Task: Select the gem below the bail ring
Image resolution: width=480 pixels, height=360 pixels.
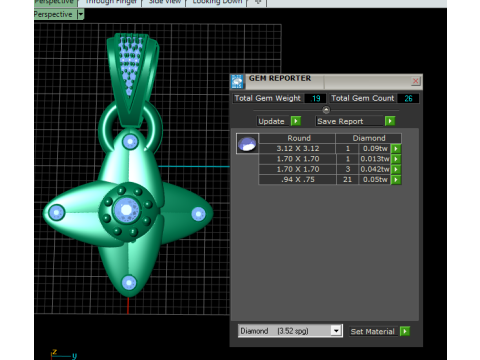Action: point(130,142)
